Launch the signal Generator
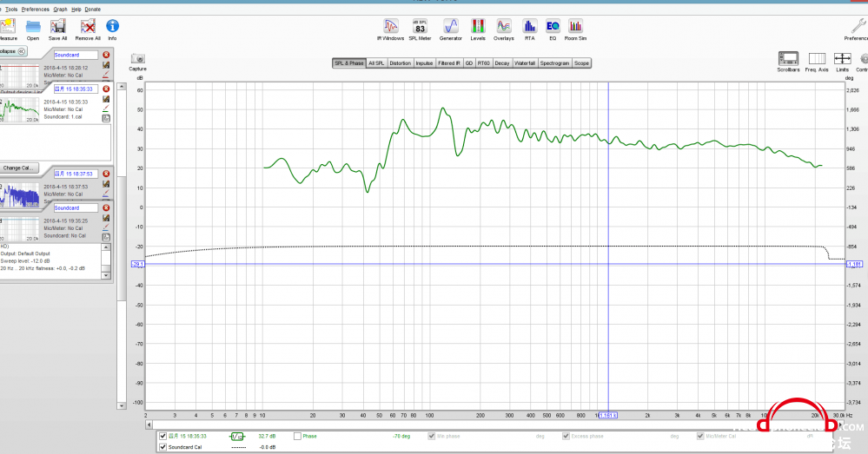This screenshot has width=868, height=454. click(451, 30)
